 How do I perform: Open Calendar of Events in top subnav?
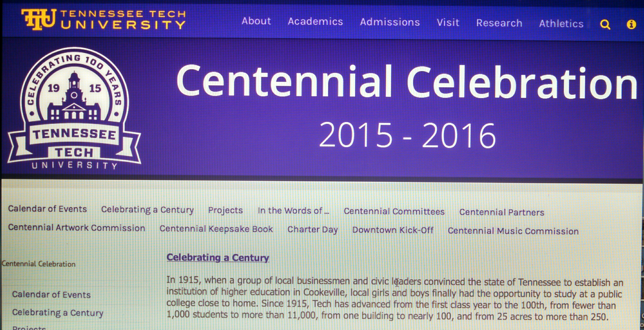coord(47,209)
